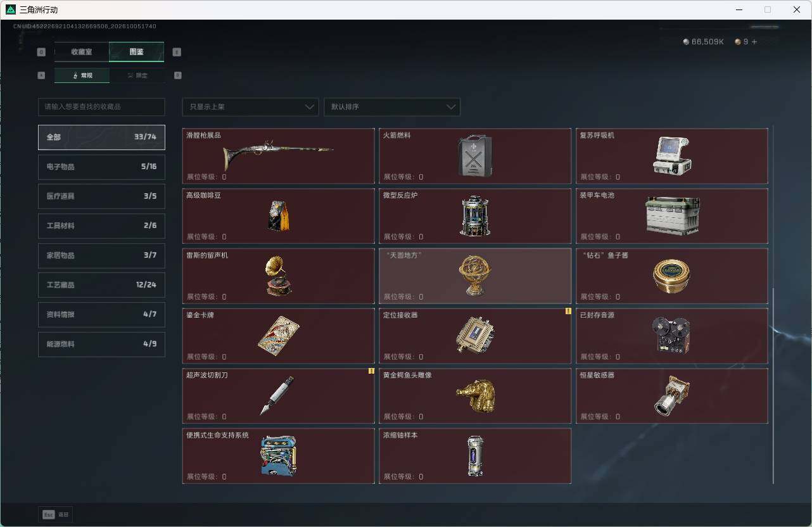Select the 火箭燃料 fuel canister item
Image resolution: width=812 pixels, height=527 pixels.
(x=475, y=156)
